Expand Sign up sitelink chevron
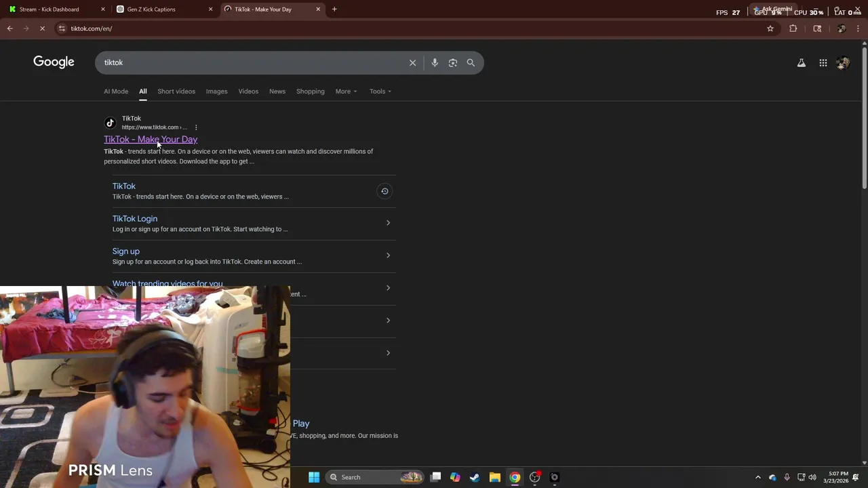 [388, 256]
